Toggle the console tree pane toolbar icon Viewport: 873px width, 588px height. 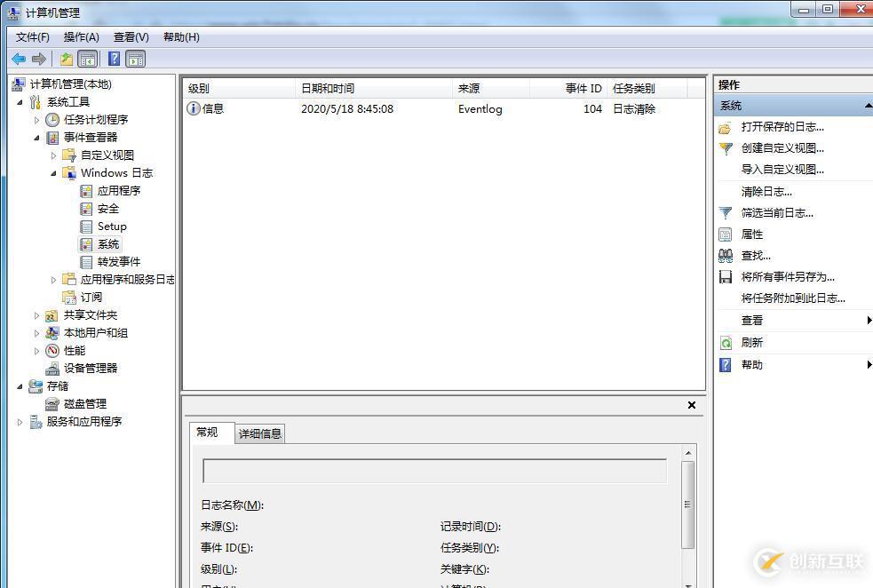pos(87,59)
